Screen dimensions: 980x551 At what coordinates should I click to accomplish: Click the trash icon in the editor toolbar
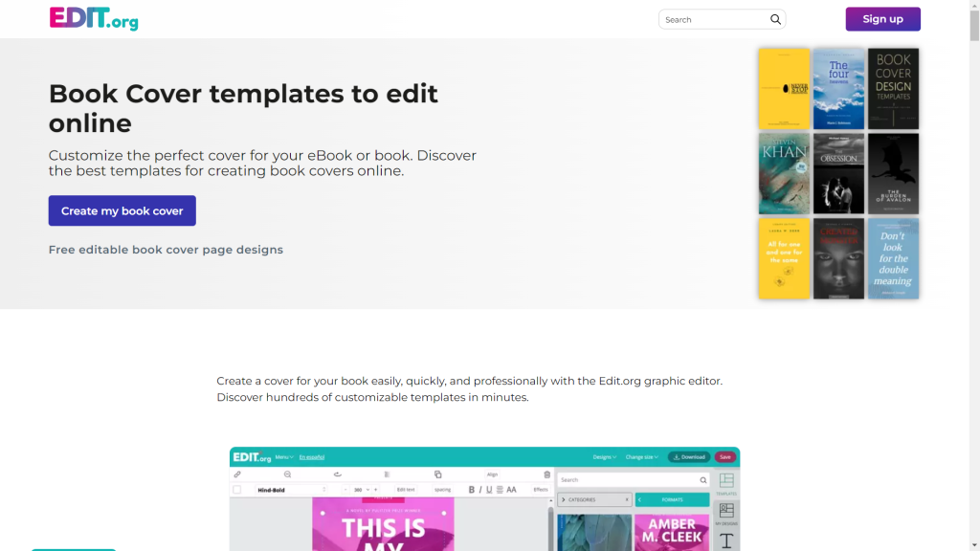547,474
